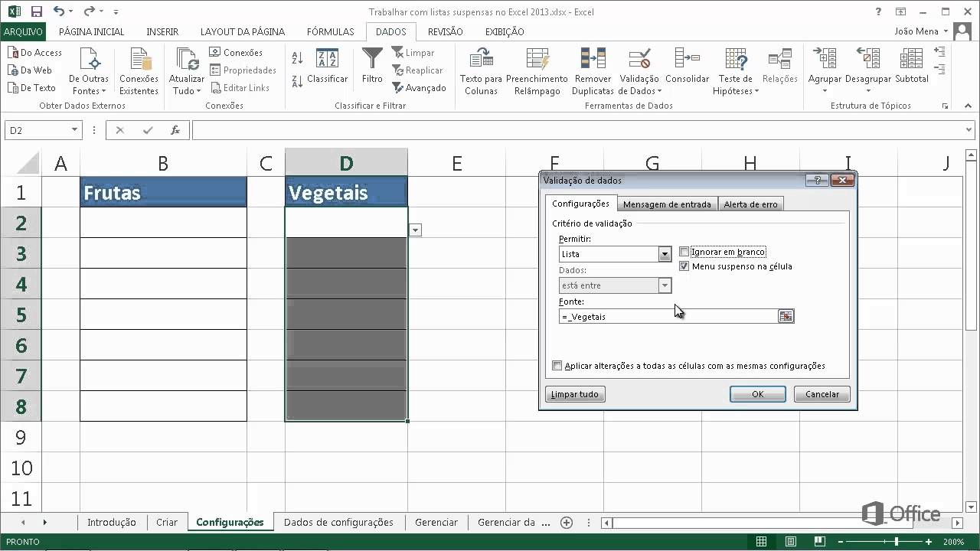
Task: Sort ascending A to Z
Action: [x=298, y=59]
